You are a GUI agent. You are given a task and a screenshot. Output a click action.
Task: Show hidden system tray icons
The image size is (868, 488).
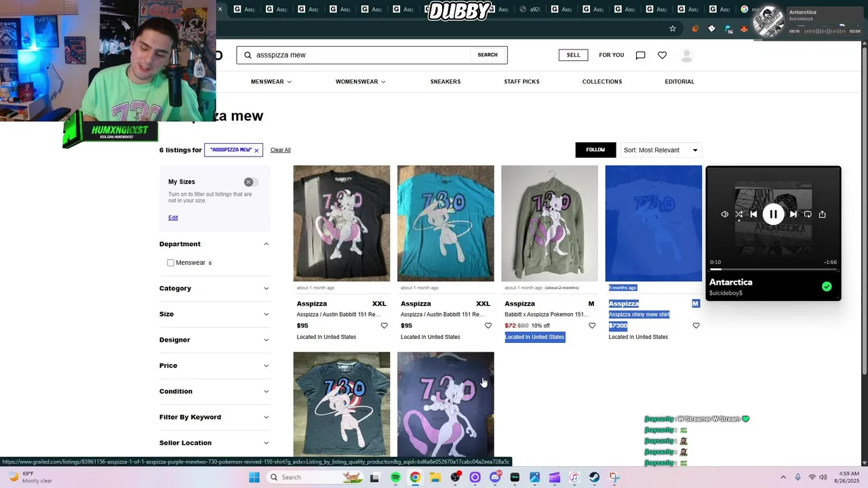click(x=784, y=477)
